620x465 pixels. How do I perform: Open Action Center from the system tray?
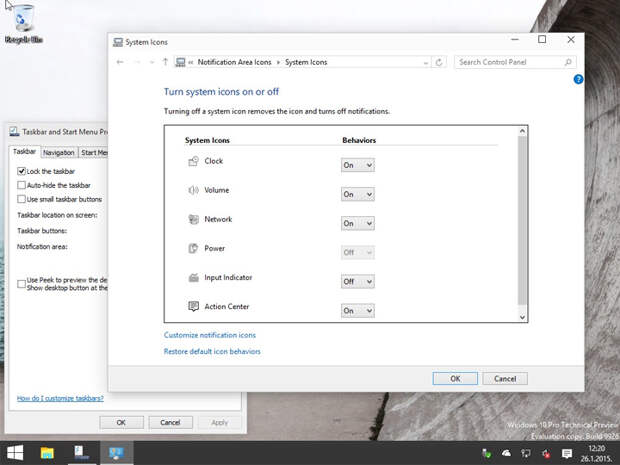tap(567, 453)
